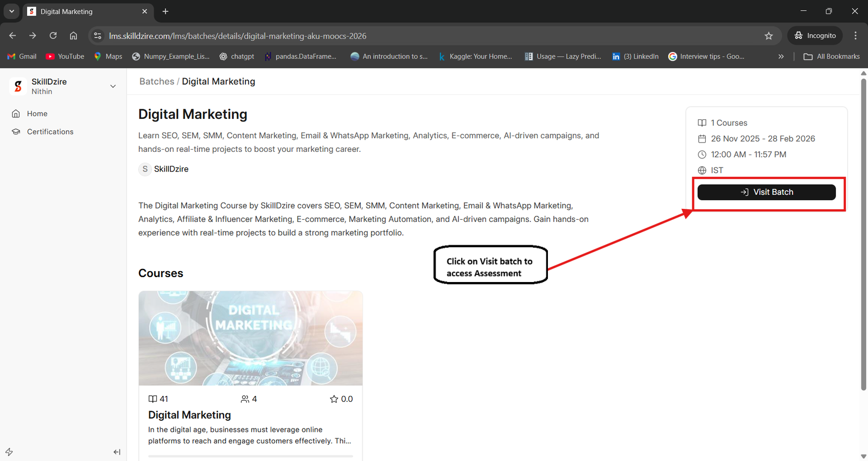The width and height of the screenshot is (868, 461).
Task: Navigate to Batches breadcrumb link
Action: point(157,81)
